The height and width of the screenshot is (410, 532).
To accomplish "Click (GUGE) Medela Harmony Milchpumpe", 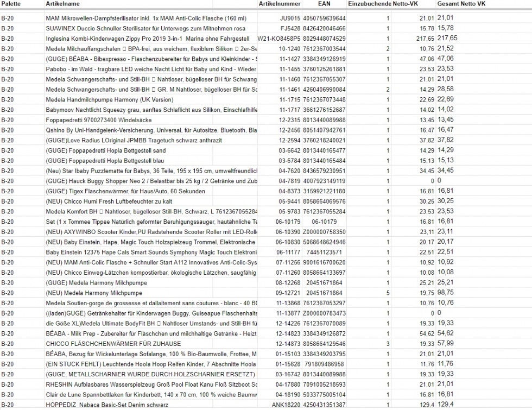I will click(97, 283).
